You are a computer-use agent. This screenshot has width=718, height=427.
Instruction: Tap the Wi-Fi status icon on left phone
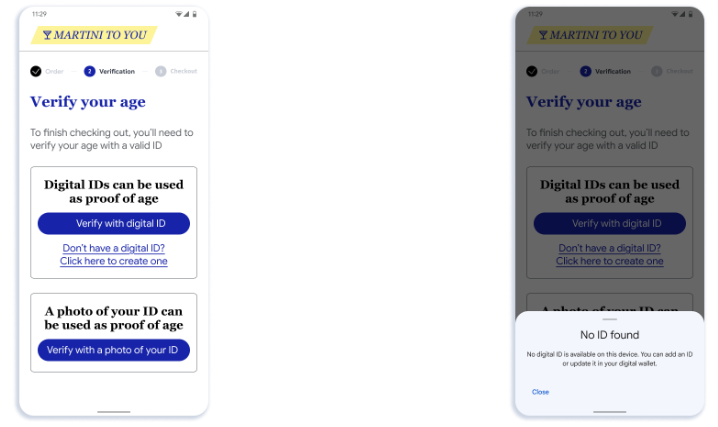point(179,14)
